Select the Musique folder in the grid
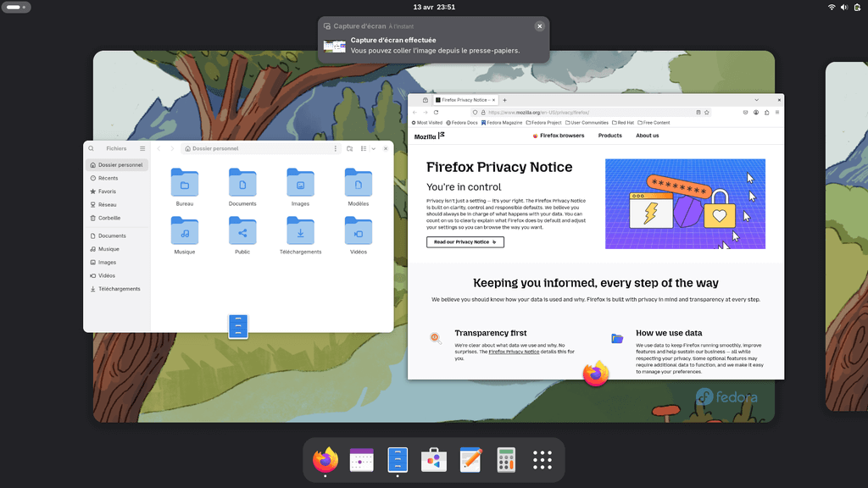Viewport: 868px width, 488px height. 184,230
